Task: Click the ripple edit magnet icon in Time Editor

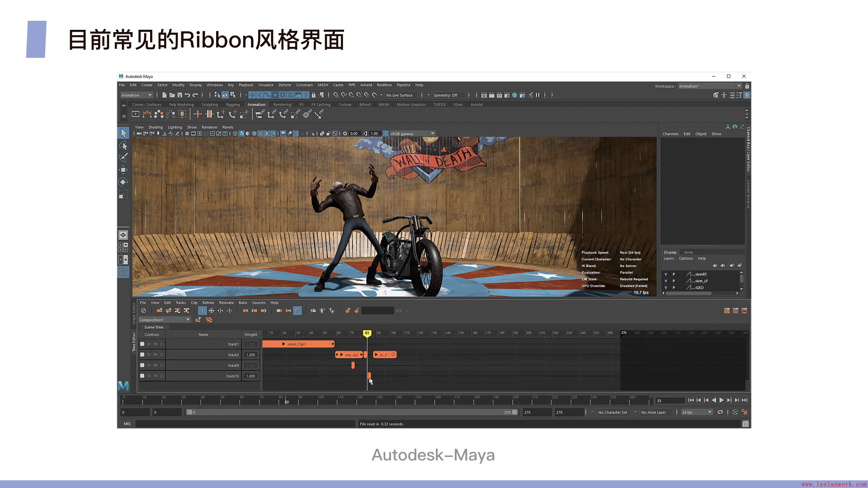Action: click(x=297, y=310)
